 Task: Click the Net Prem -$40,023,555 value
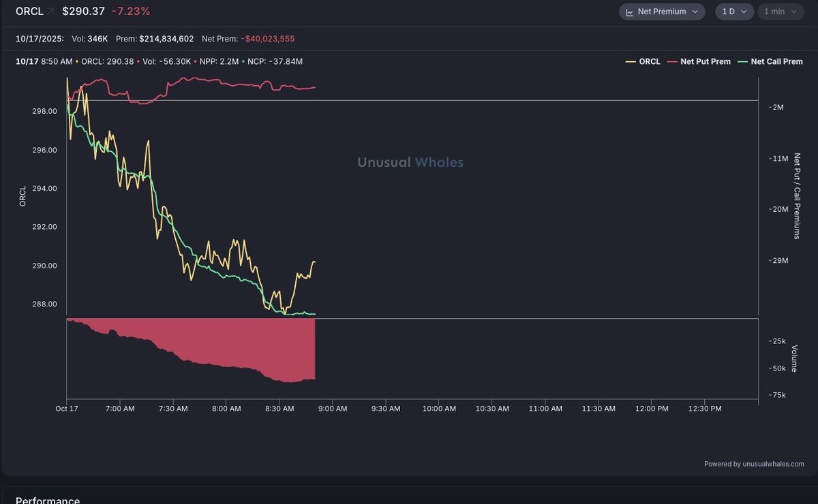click(x=268, y=39)
